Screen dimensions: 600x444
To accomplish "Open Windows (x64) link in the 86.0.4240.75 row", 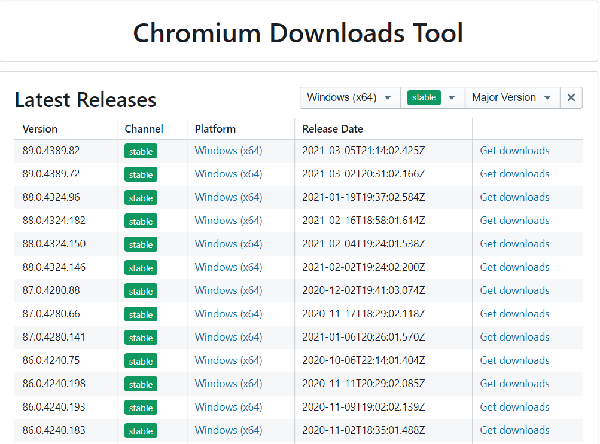I will coord(228,361).
